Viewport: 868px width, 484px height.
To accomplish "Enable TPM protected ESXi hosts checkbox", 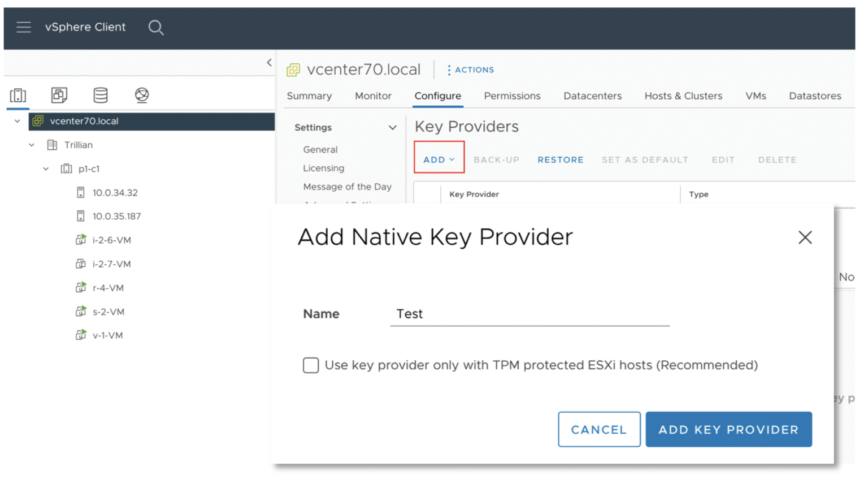I will pos(311,365).
